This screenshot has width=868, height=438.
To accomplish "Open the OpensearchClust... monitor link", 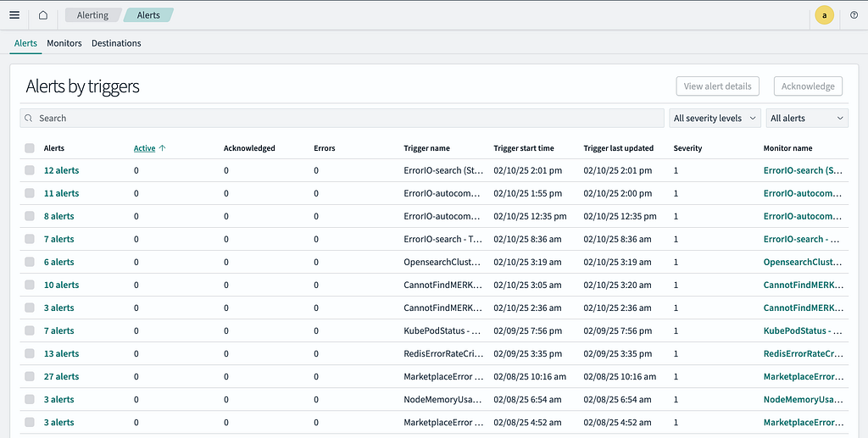I will click(x=802, y=262).
